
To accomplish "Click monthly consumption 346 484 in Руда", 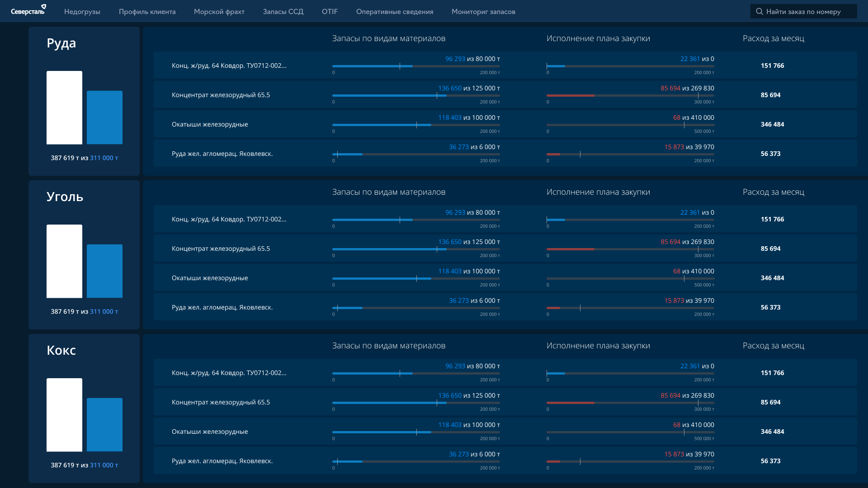I will (x=773, y=125).
